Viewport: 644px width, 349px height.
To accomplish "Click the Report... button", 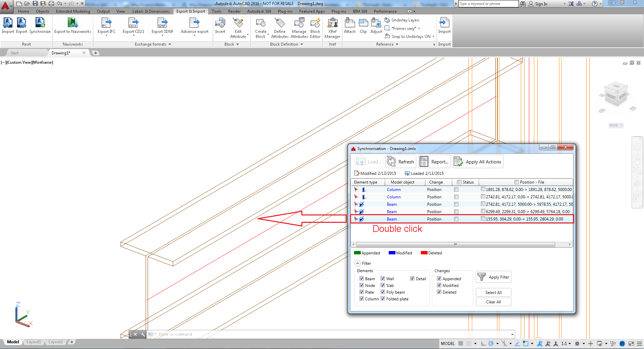I will click(434, 162).
